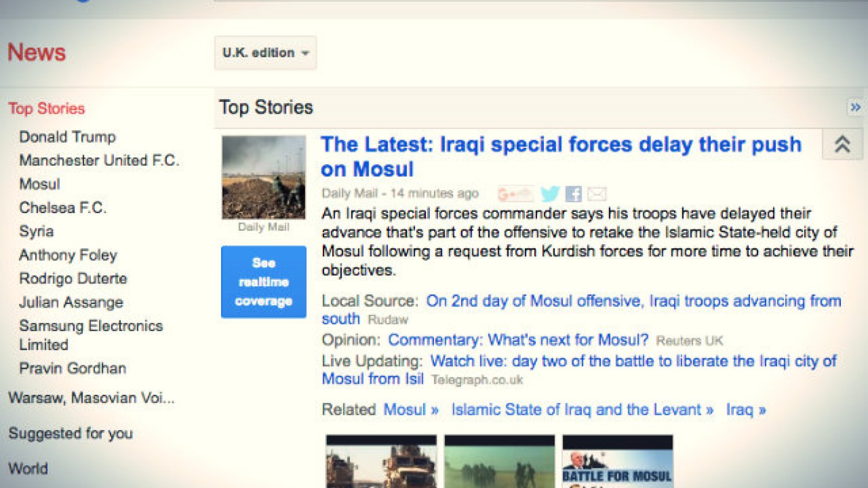Screen dimensions: 868x488
Task: Open Islamic State of Iraq and Levant link
Action: (582, 410)
